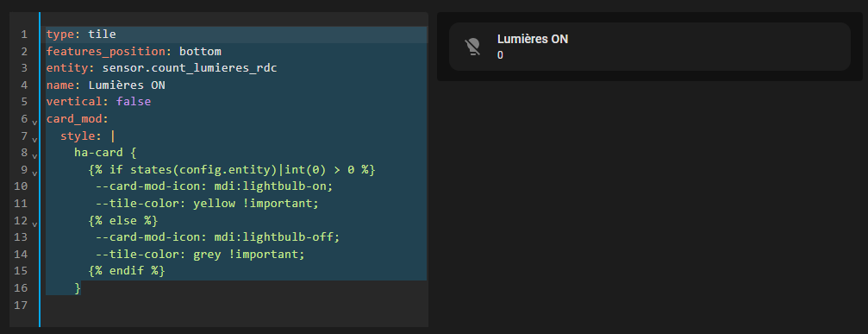Click the 'name: Lumières ON' code line
868x334 pixels.
point(105,85)
